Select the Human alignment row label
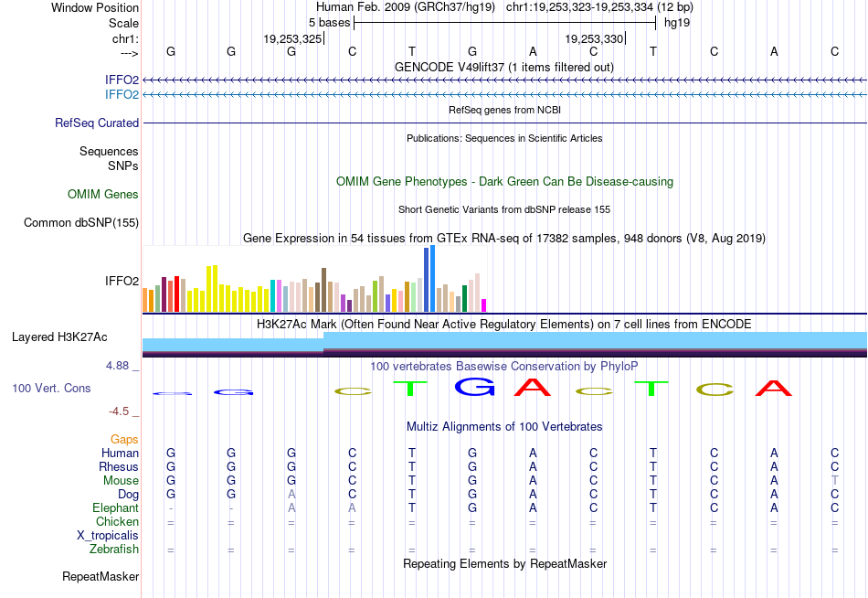The image size is (868, 598). [x=120, y=453]
